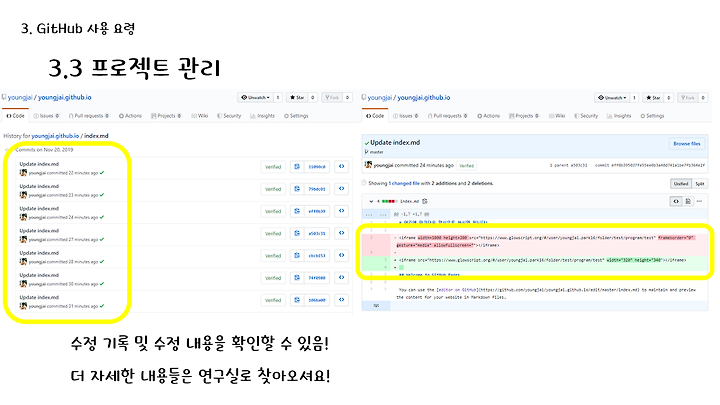This screenshot has height=405, width=720.
Task: Open the Unwatch dropdown on the history page
Action: click(x=256, y=97)
